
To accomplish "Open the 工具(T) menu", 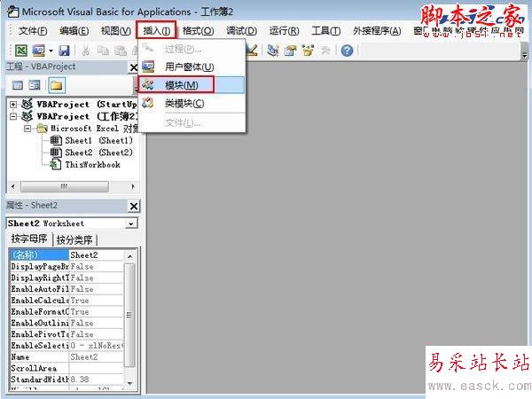I will pyautogui.click(x=325, y=31).
